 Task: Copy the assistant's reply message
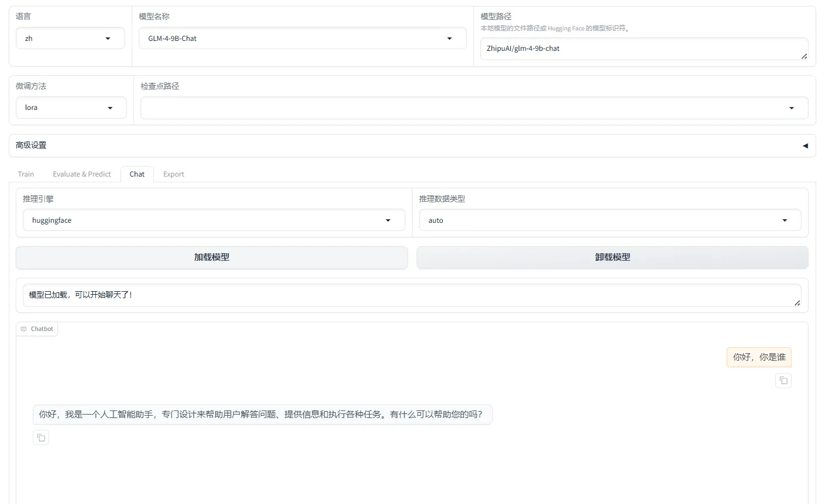click(x=41, y=437)
